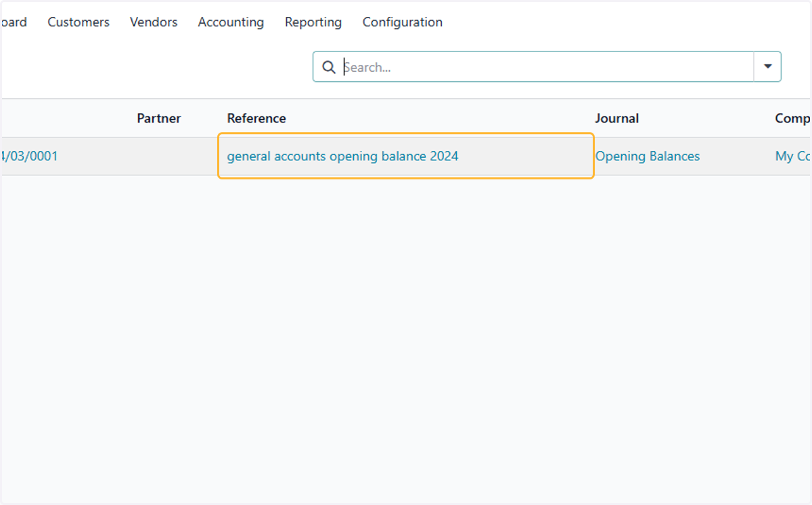Open the Vendors menu
Screen dimensions: 812x505
(x=154, y=22)
